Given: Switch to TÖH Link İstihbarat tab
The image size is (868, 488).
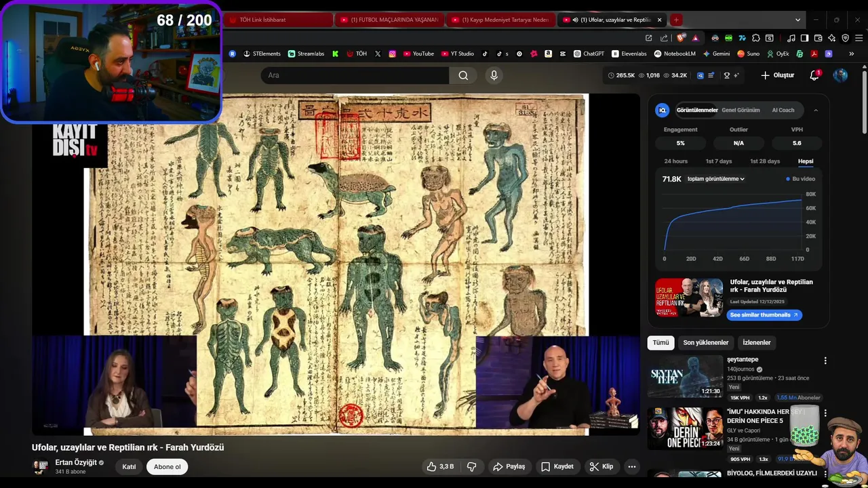Looking at the screenshot, I should coord(278,20).
